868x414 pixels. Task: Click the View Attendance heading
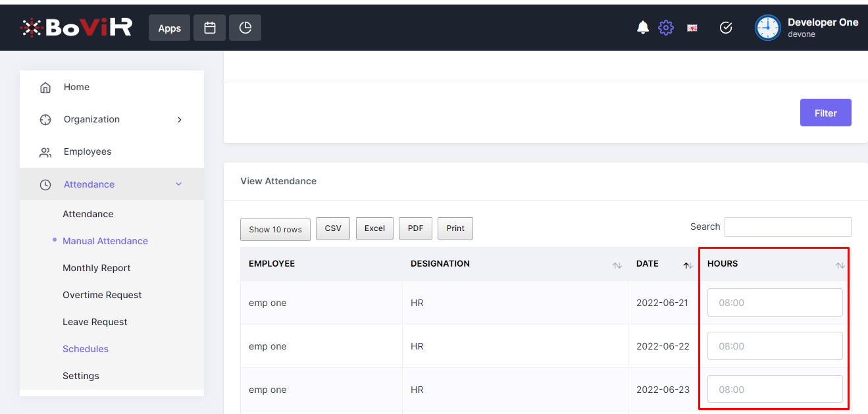click(278, 181)
